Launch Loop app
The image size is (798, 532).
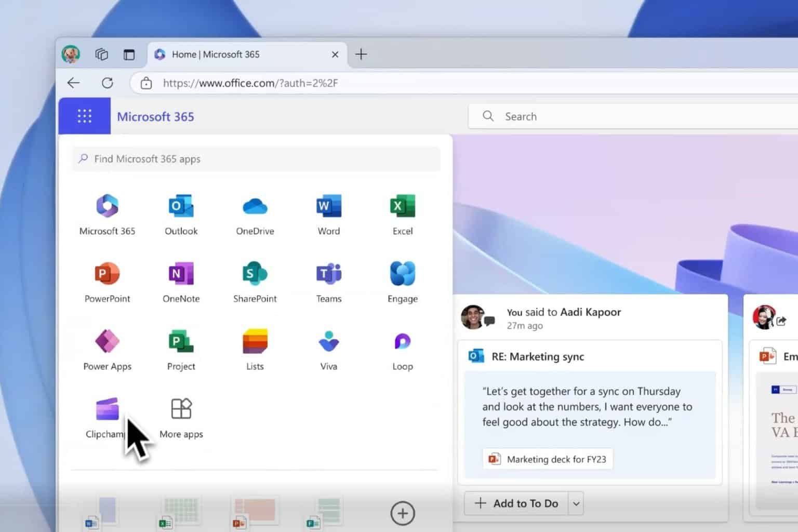(403, 341)
